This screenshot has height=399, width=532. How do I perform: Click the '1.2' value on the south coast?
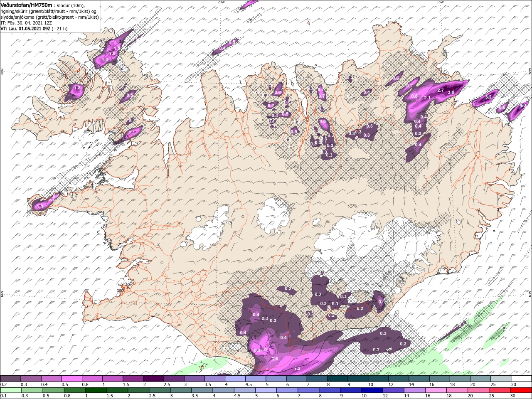[x=297, y=369]
